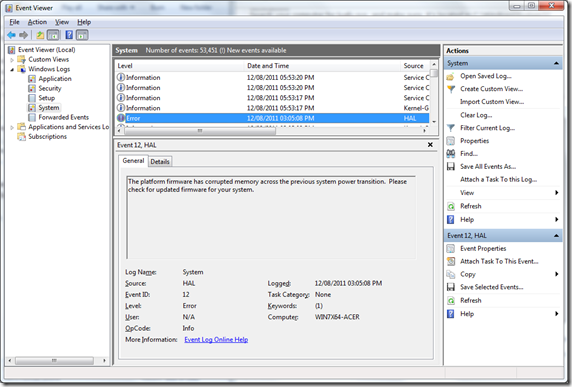Sort by Date and Time column header
The image size is (572, 387).
tap(322, 66)
